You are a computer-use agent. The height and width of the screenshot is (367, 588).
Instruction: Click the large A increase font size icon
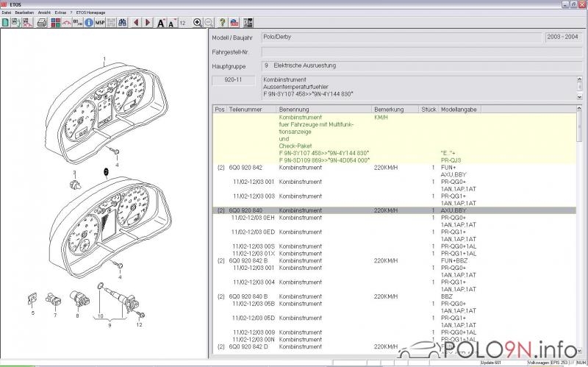[162, 23]
